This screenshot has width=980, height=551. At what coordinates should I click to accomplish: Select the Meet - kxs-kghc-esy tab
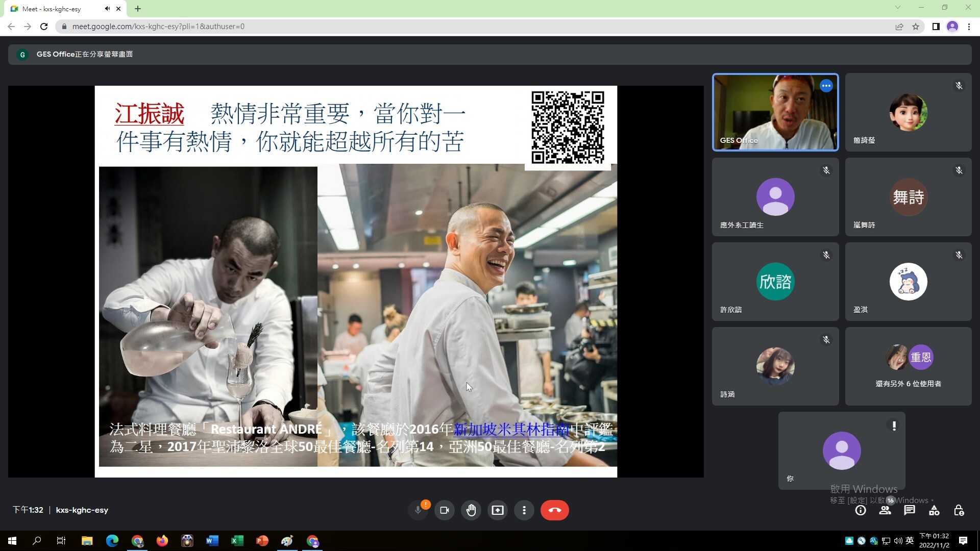[x=66, y=9]
